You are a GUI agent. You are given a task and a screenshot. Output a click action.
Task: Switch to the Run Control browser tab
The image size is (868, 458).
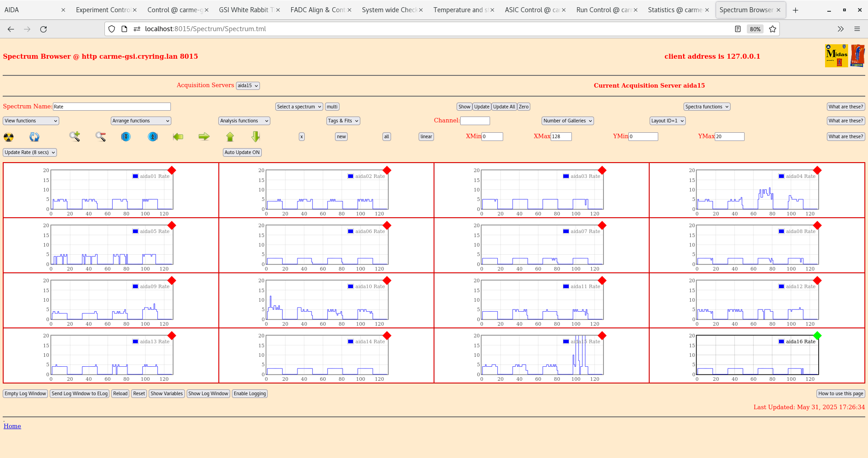[x=601, y=9]
